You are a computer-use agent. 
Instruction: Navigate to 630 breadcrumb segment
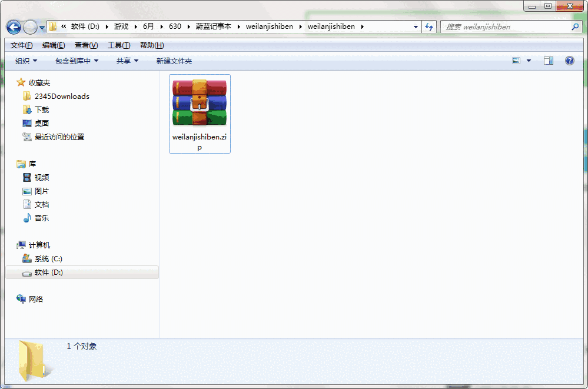pos(175,26)
